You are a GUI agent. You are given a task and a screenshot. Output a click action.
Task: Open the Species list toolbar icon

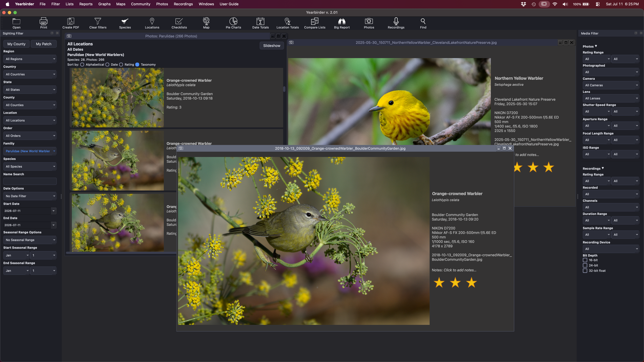pyautogui.click(x=125, y=21)
